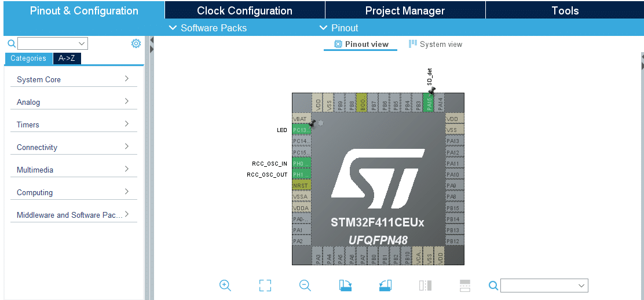Click the PA15 SD_det pin

pos(429,103)
